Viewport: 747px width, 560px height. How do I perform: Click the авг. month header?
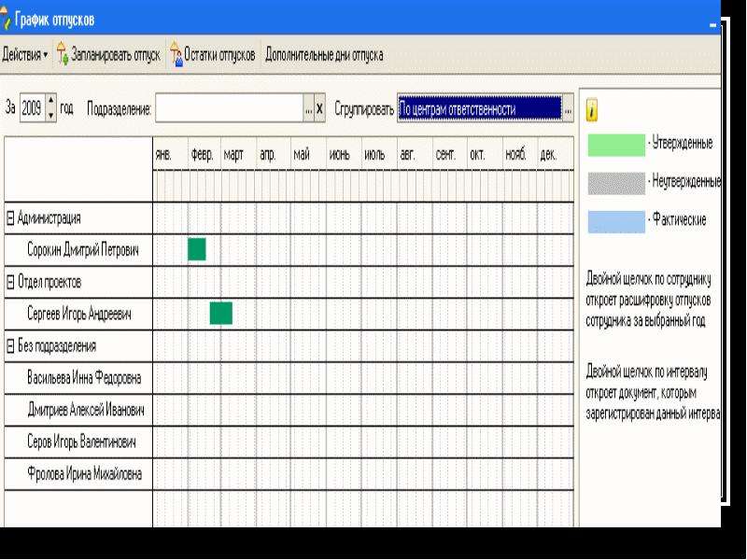point(415,154)
